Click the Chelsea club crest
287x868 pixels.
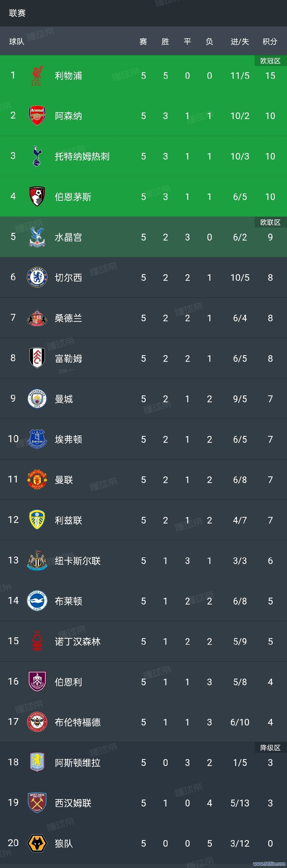point(37,277)
